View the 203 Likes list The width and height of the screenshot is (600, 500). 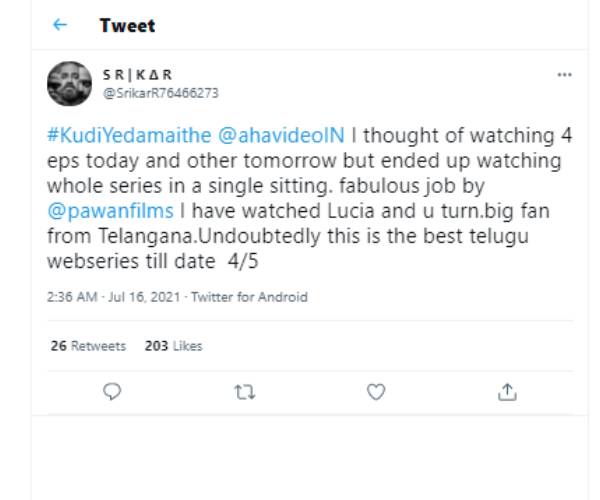[x=173, y=346]
